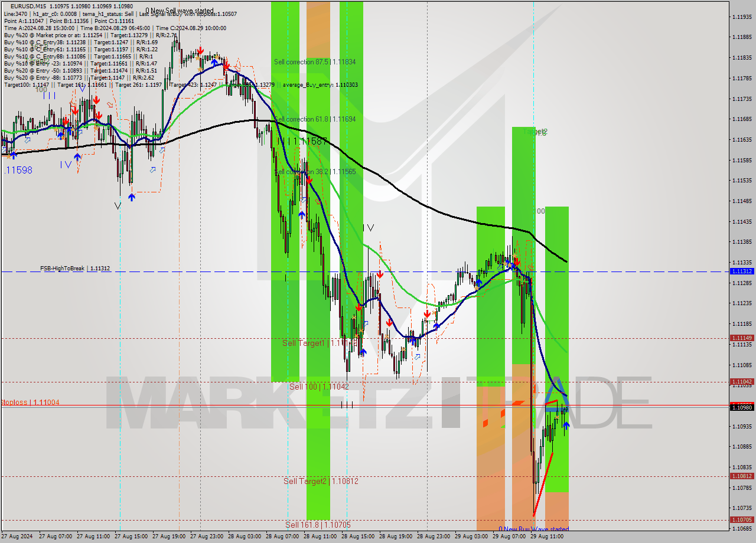756x543 pixels.
Task: Click the 'Sell correction 61.8 | 1.11694' label
Action: 315,119
